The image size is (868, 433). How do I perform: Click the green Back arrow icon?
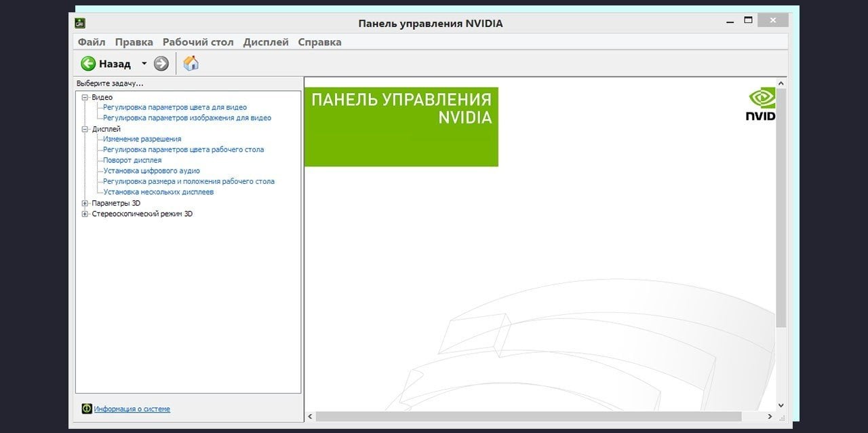pyautogui.click(x=88, y=64)
